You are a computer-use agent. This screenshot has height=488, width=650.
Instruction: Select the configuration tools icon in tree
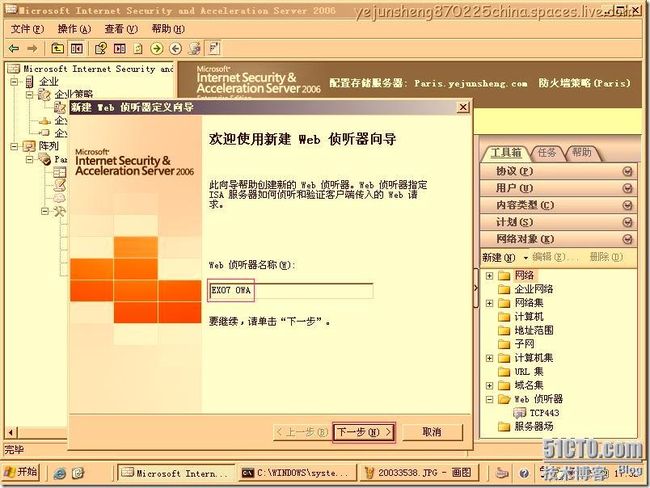(59, 211)
